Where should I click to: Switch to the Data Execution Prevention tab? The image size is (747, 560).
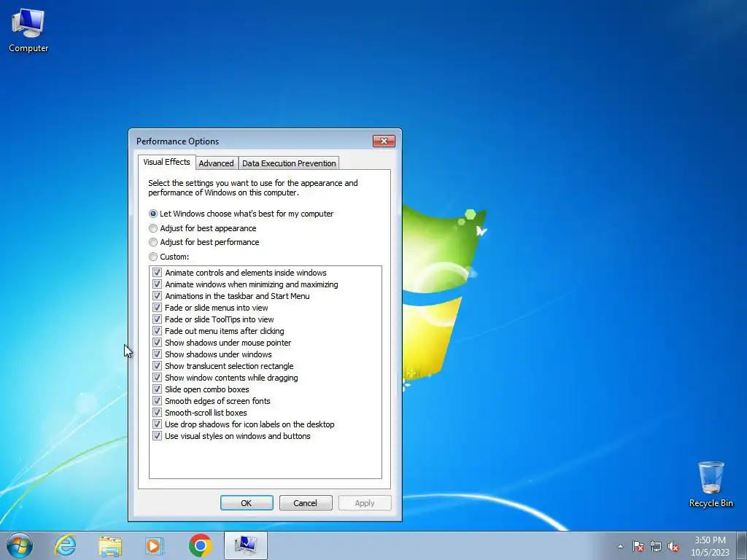pyautogui.click(x=289, y=163)
